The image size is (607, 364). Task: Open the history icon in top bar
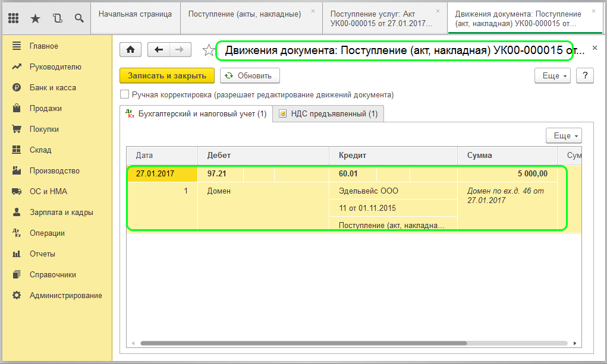pyautogui.click(x=57, y=18)
